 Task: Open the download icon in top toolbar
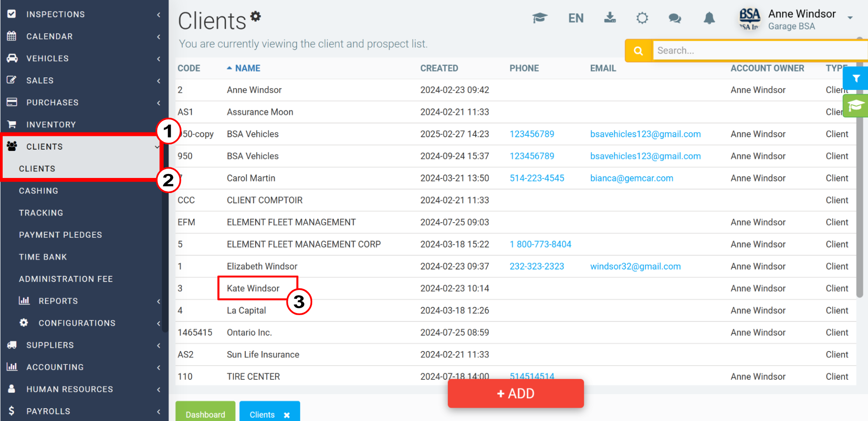point(610,18)
